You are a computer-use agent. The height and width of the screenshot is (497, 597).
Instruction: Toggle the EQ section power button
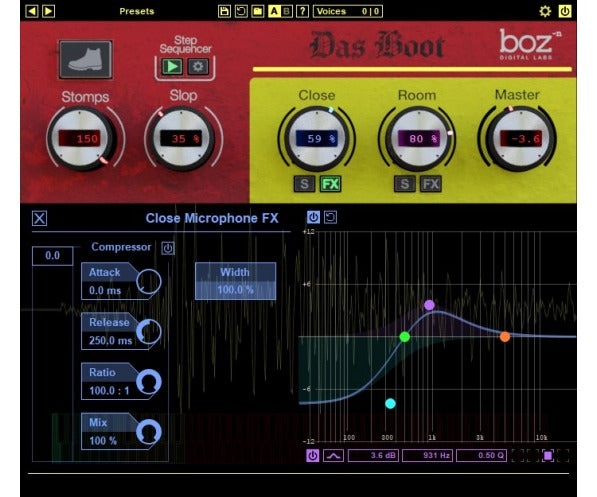pos(313,217)
